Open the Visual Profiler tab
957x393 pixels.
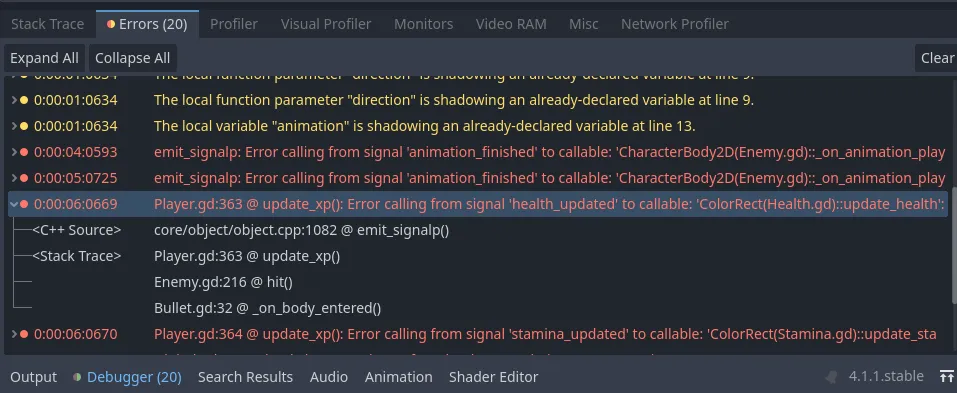(x=326, y=24)
